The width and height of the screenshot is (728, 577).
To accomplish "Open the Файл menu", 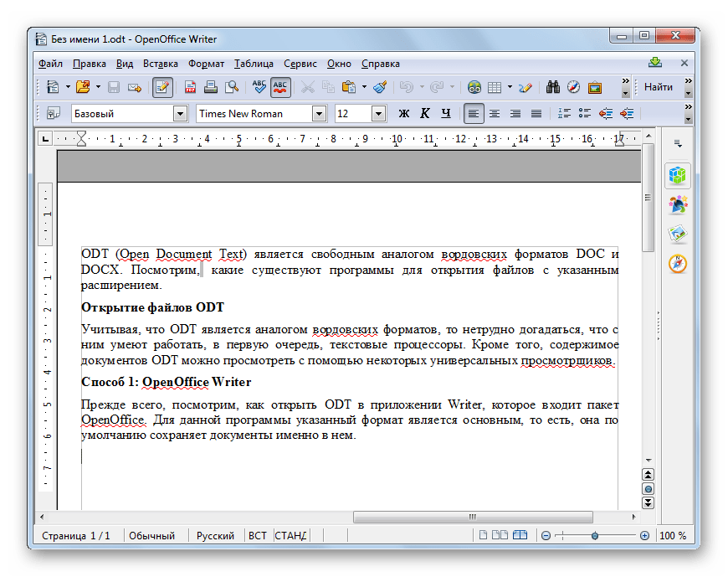I will coord(50,64).
